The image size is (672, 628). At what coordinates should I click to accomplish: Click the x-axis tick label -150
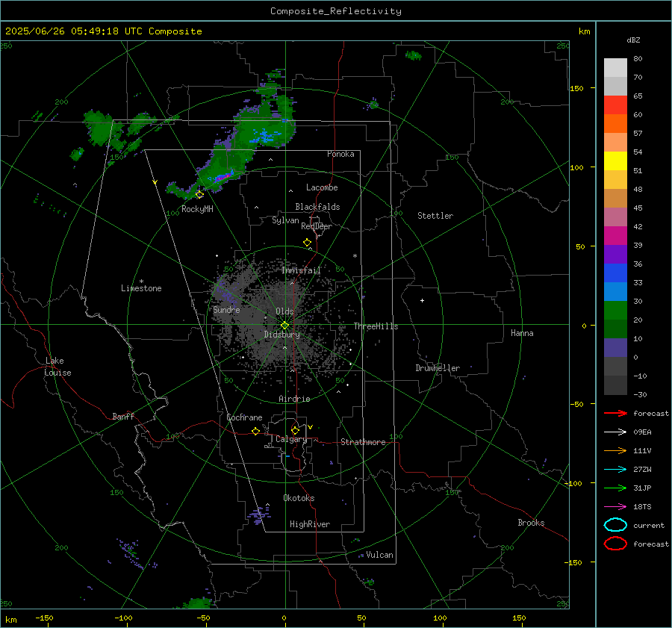[x=44, y=618]
